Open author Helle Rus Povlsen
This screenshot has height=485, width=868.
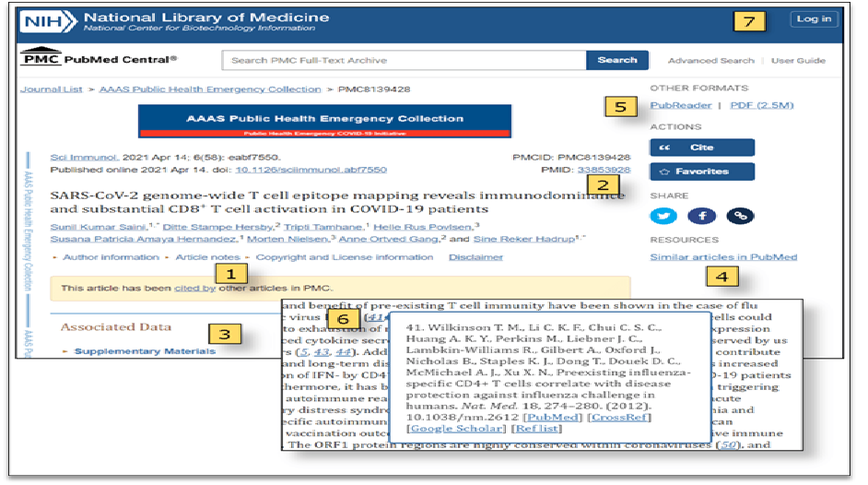(x=424, y=227)
